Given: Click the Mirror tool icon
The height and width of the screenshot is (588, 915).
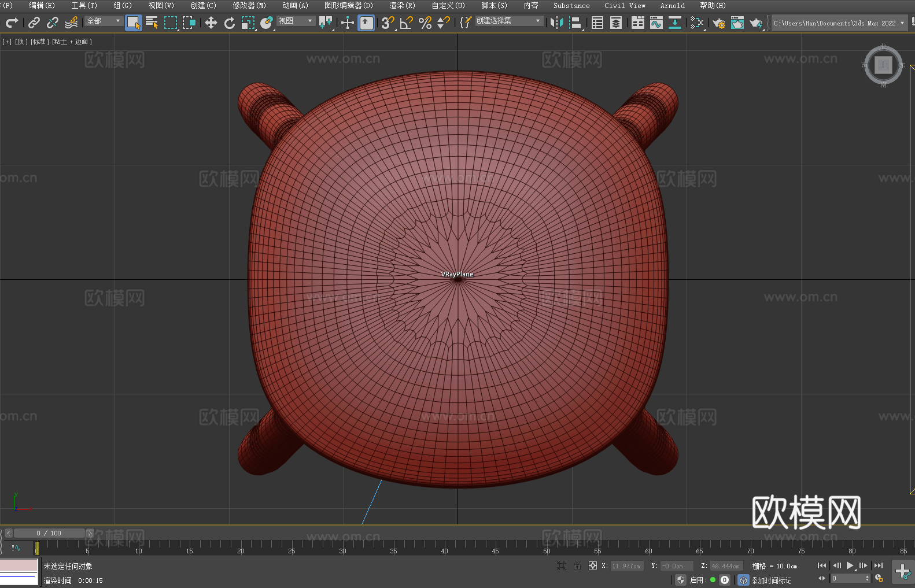Looking at the screenshot, I should point(557,23).
